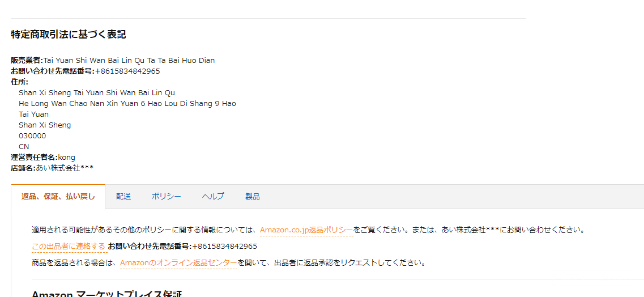Click the この出品者に連絡する link

click(x=69, y=247)
